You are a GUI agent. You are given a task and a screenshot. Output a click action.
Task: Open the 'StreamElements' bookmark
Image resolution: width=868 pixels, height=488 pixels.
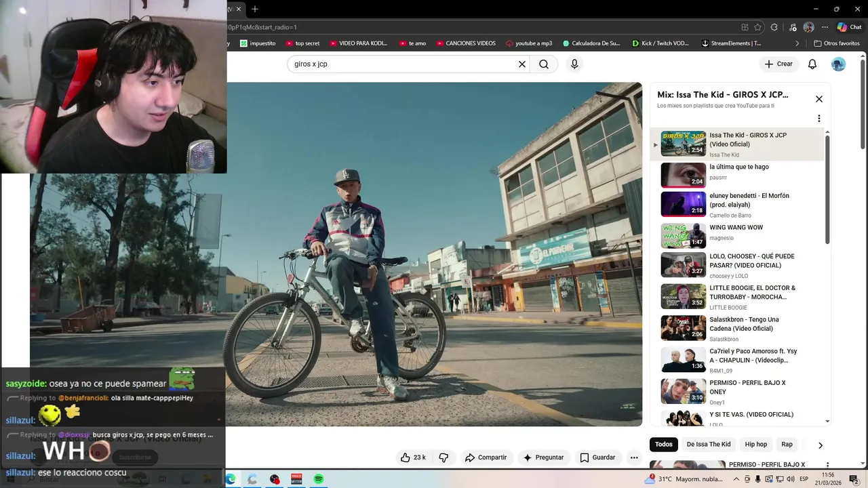[731, 43]
